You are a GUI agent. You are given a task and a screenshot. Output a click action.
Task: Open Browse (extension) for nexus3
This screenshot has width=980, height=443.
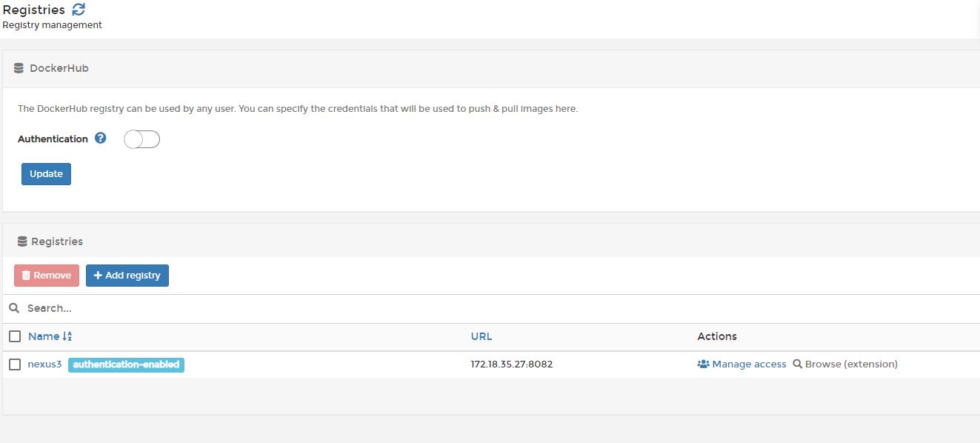click(x=851, y=364)
